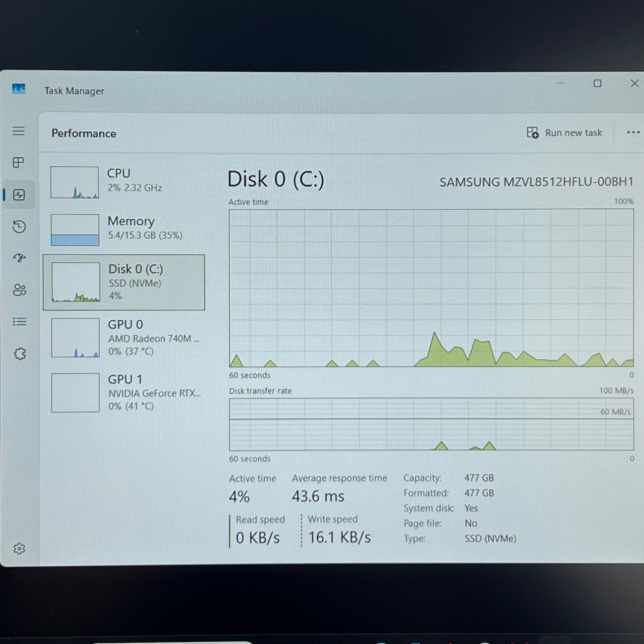Open the hamburger navigation menu

point(18,131)
